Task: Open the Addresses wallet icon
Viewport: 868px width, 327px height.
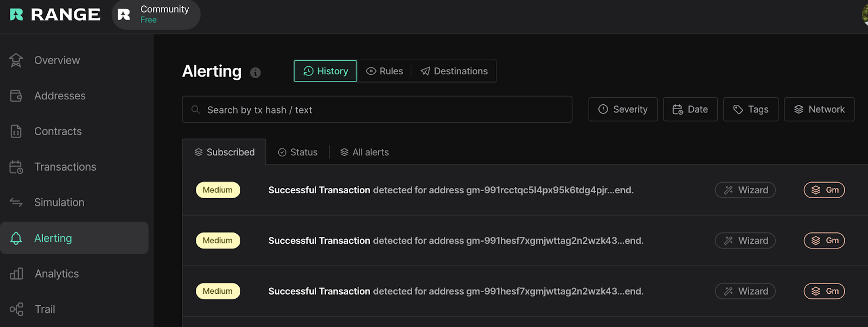Action: pos(16,96)
